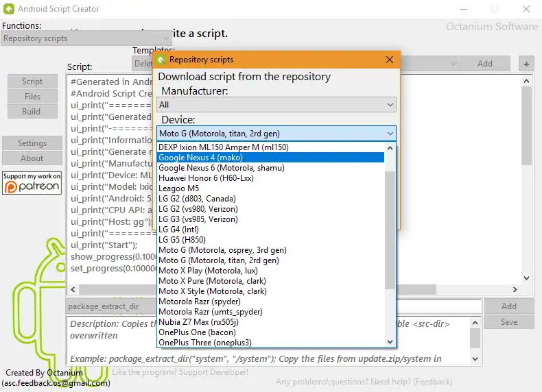Image resolution: width=542 pixels, height=392 pixels.
Task: Select Google Nexus 6 (Motorola, shamu)
Action: [270, 168]
